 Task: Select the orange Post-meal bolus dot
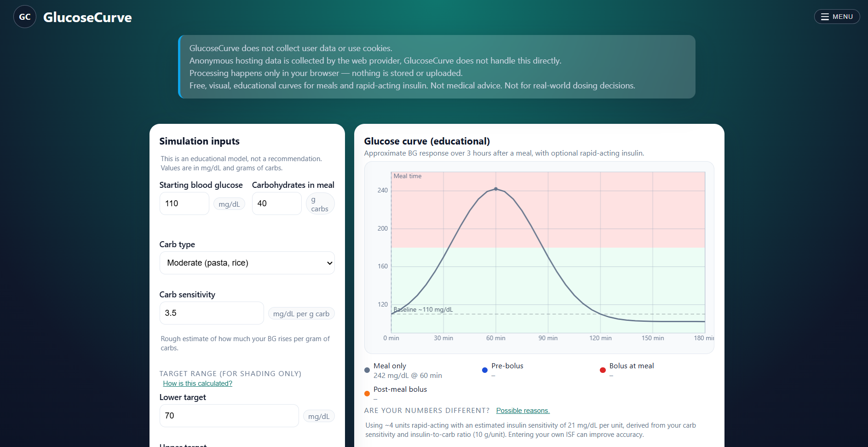point(367,394)
